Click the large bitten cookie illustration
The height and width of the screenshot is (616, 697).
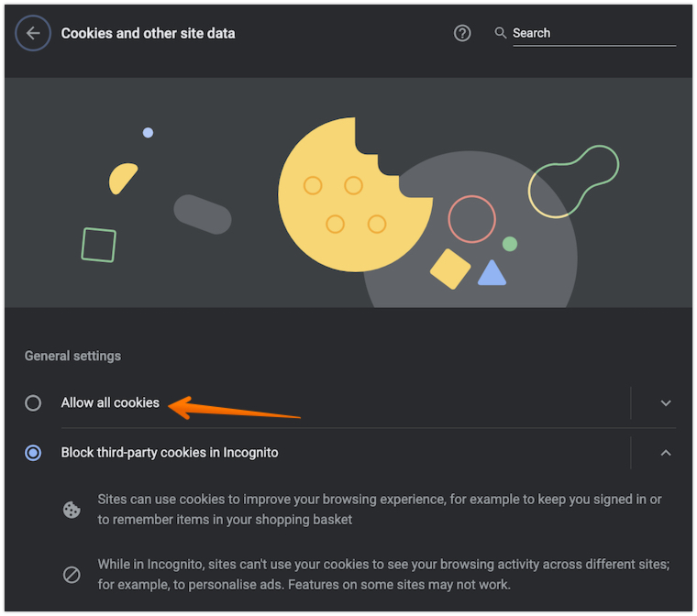(348, 197)
